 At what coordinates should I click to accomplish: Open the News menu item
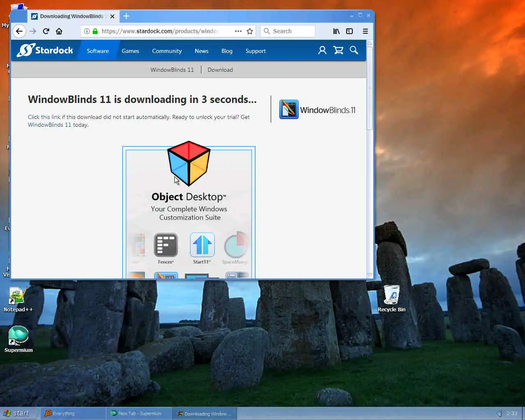(x=201, y=51)
